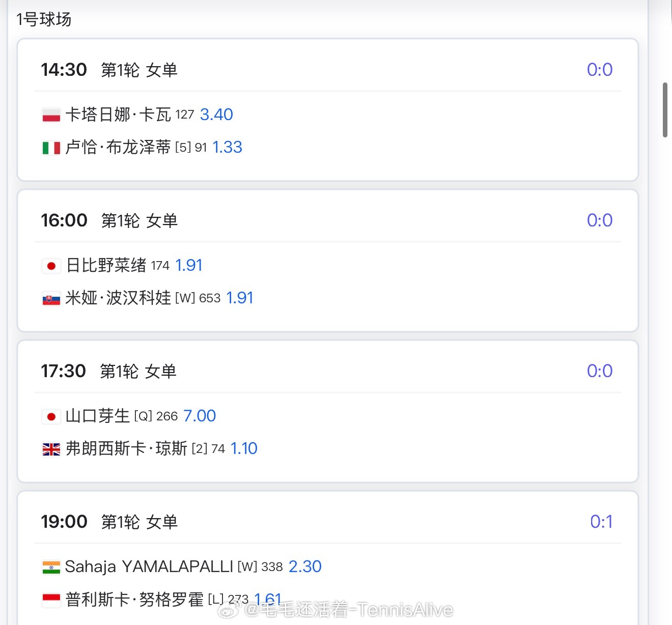This screenshot has height=625, width=672.
Task: Open player 米娅·波汉科娃 profile
Action: pyautogui.click(x=118, y=298)
